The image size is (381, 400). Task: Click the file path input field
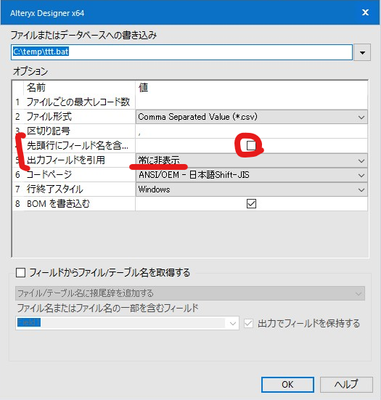182,52
